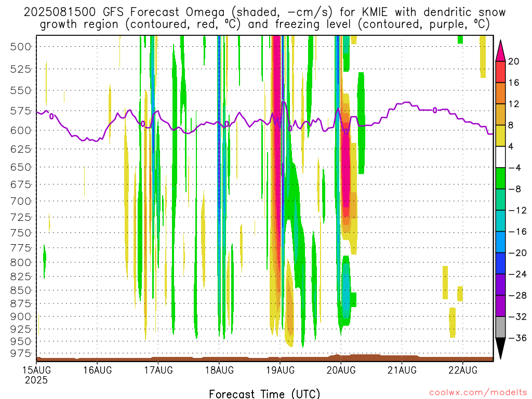Click the 2025 year label under 15AUG
This screenshot has height=399, width=532.
tap(36, 380)
